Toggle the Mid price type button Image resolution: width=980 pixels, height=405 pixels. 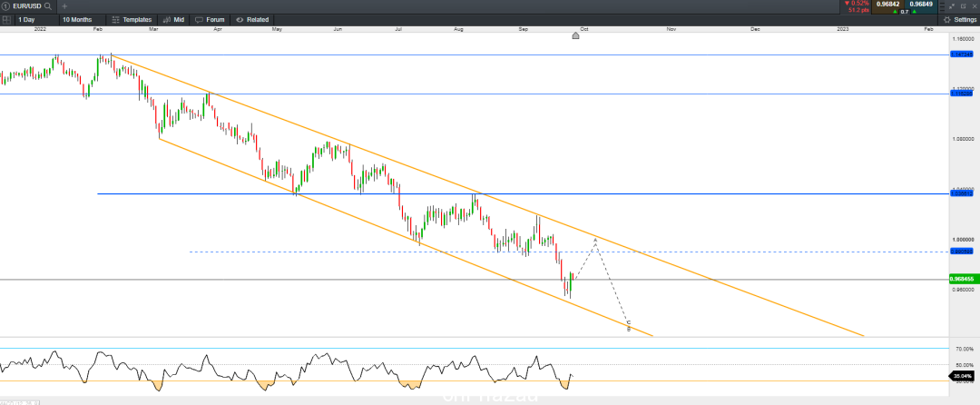coord(173,20)
